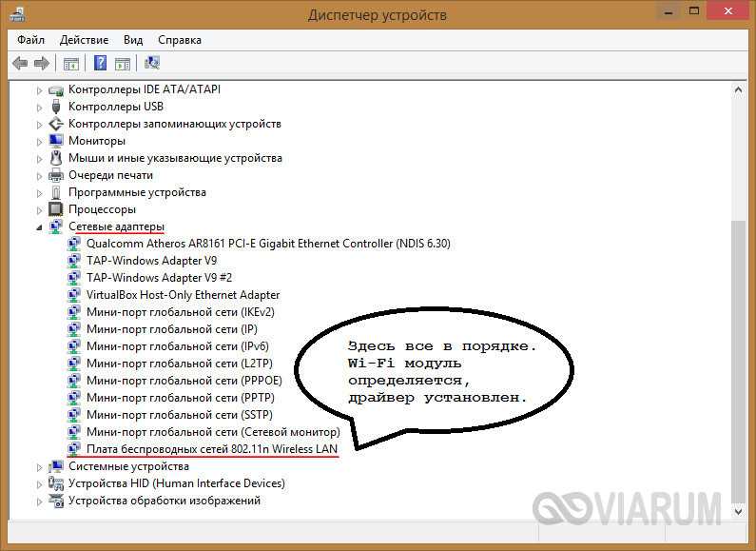Expand the Системные устройства node

click(x=40, y=467)
